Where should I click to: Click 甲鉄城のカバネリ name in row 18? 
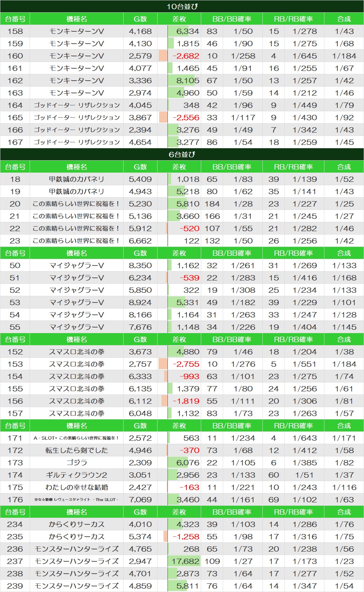coord(77,179)
